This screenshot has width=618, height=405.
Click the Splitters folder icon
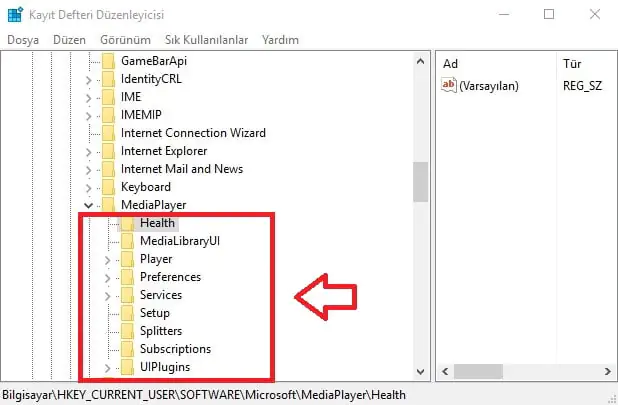coord(127,331)
